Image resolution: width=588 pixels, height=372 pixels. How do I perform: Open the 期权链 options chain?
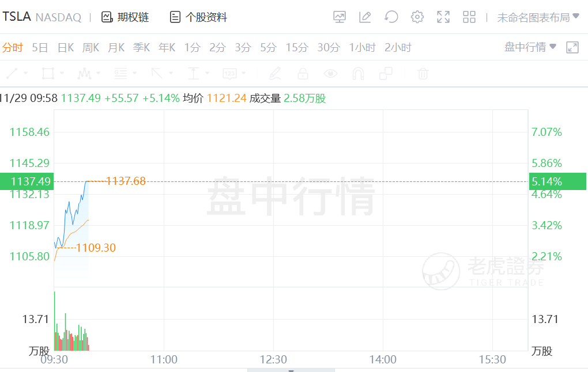pyautogui.click(x=125, y=17)
